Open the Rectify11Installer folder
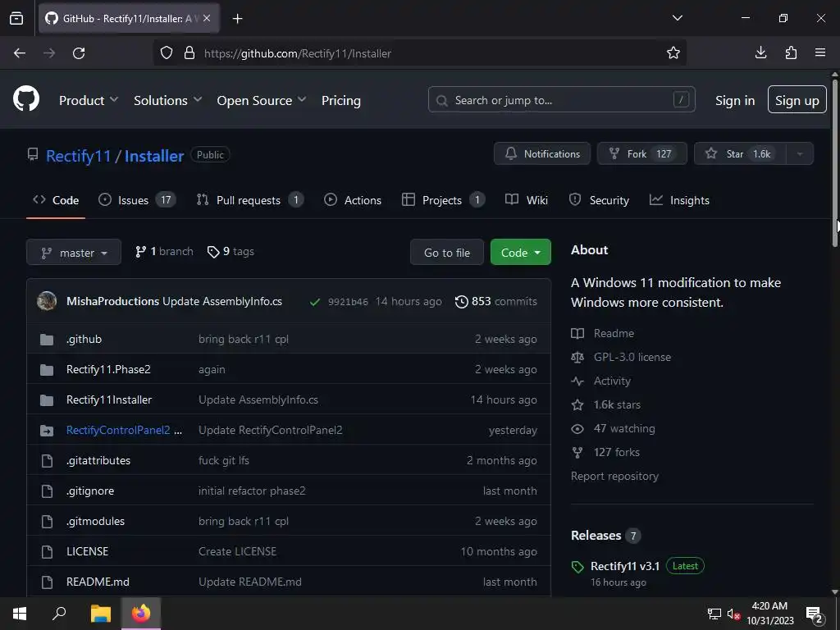 click(x=109, y=399)
